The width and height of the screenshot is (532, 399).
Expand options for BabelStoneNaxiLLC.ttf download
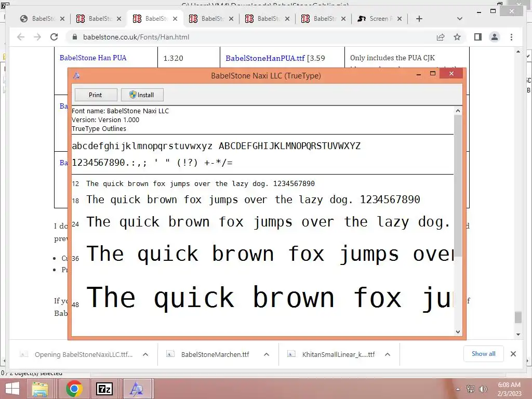(x=145, y=354)
